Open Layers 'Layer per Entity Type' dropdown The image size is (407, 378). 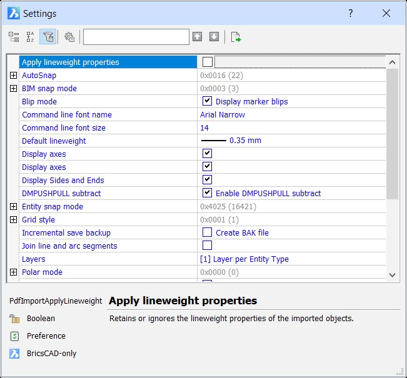coord(292,259)
